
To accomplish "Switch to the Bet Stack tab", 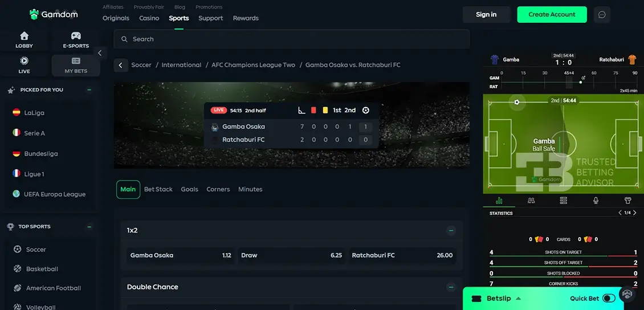I will 158,189.
